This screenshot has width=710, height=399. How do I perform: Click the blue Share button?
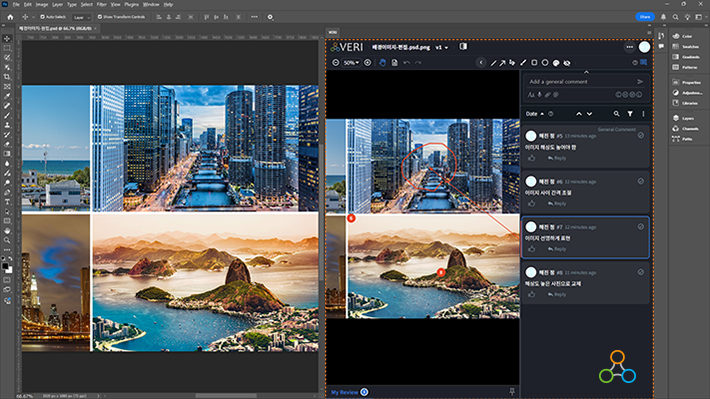coord(645,17)
